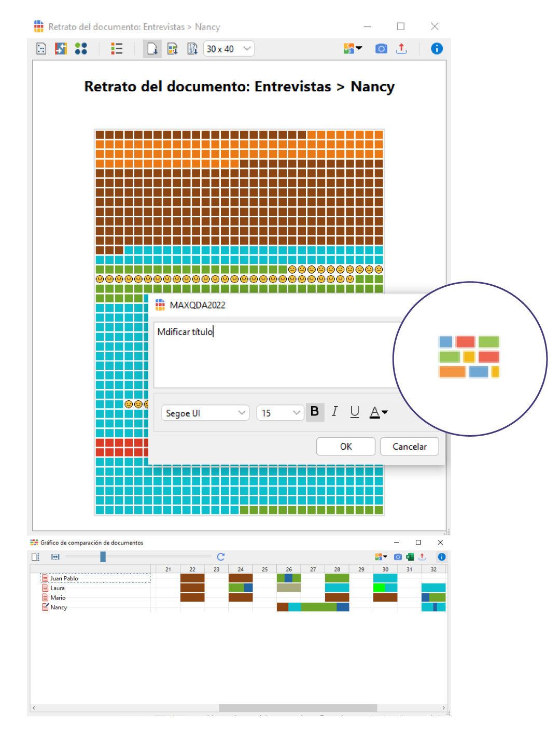Export comparison chart to Excel

click(x=410, y=556)
